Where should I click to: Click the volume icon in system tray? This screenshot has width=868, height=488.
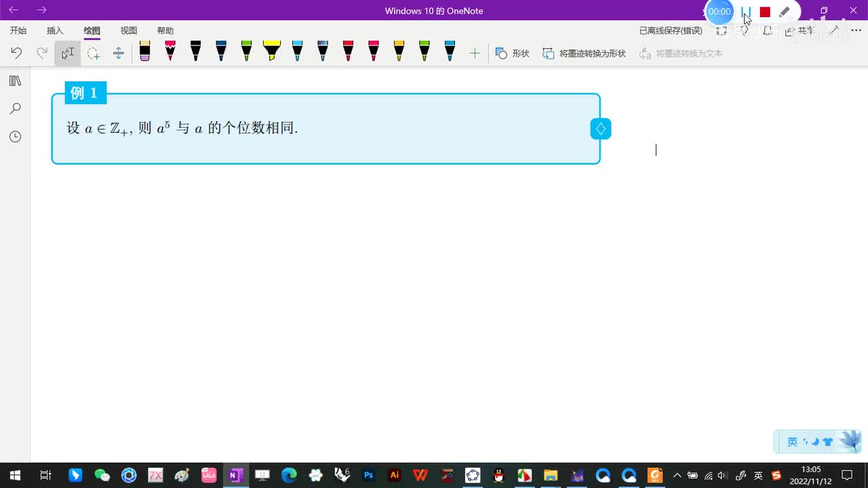[x=723, y=475]
